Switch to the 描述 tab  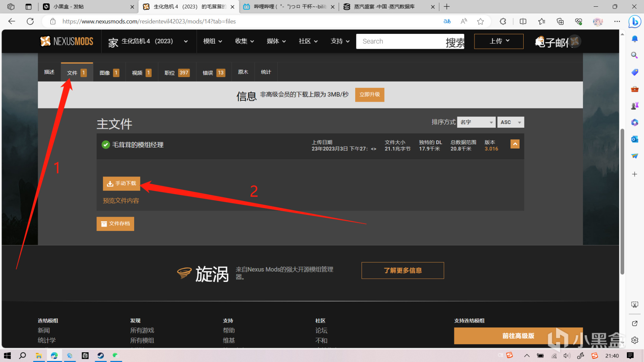tap(49, 72)
